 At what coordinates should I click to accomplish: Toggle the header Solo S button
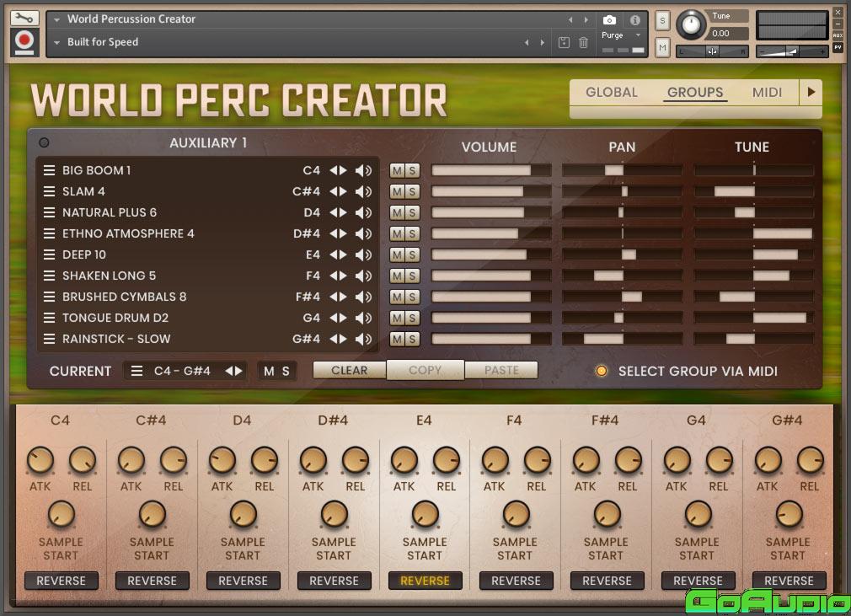pos(662,20)
